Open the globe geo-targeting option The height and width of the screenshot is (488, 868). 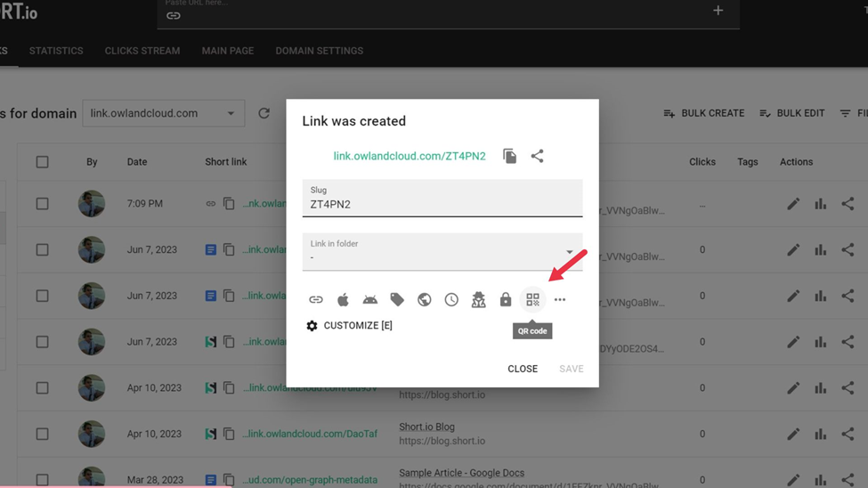[x=424, y=300]
